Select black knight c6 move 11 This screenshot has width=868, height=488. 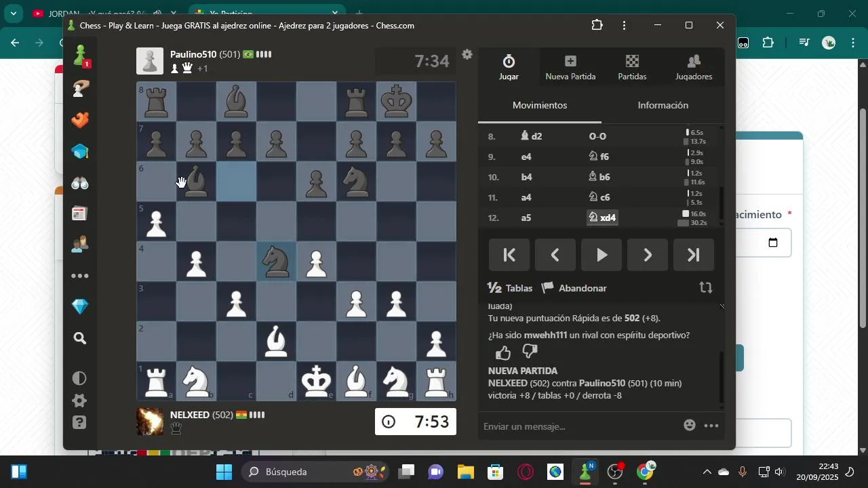coord(599,197)
